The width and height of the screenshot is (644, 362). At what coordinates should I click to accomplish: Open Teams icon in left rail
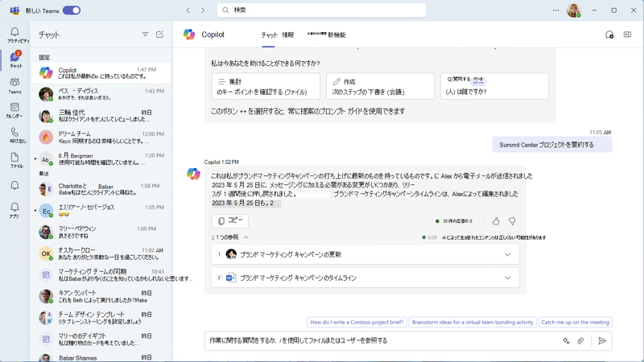(x=14, y=82)
